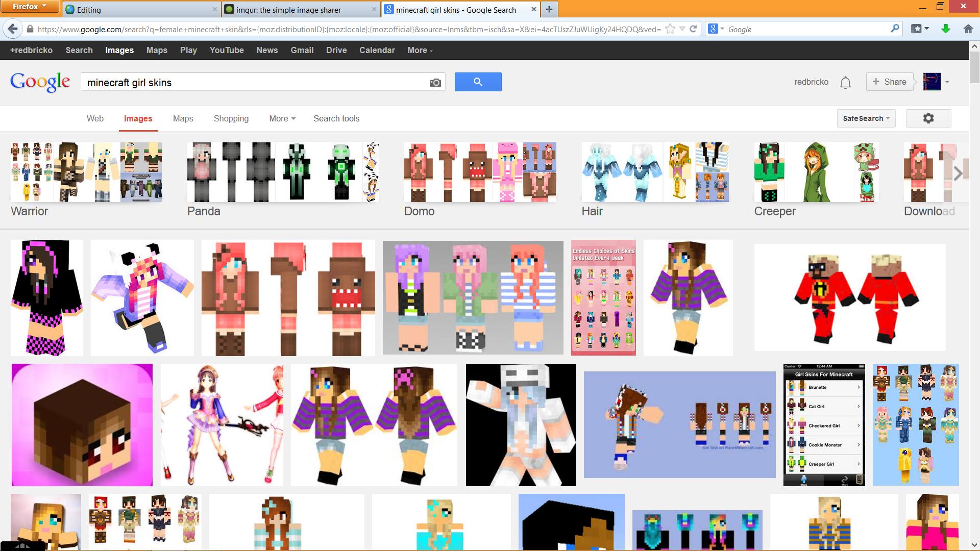Image resolution: width=980 pixels, height=551 pixels.
Task: Open the red Incredibles suit skin image
Action: (x=850, y=297)
